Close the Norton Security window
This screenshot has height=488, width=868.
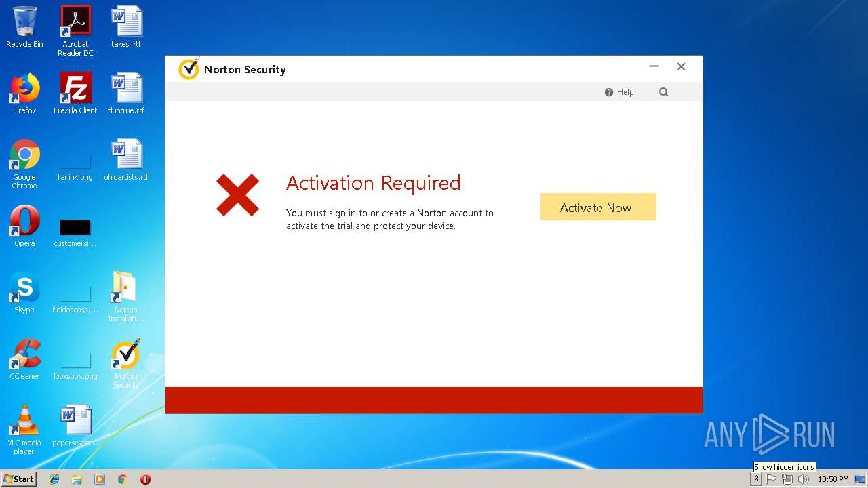click(x=681, y=66)
